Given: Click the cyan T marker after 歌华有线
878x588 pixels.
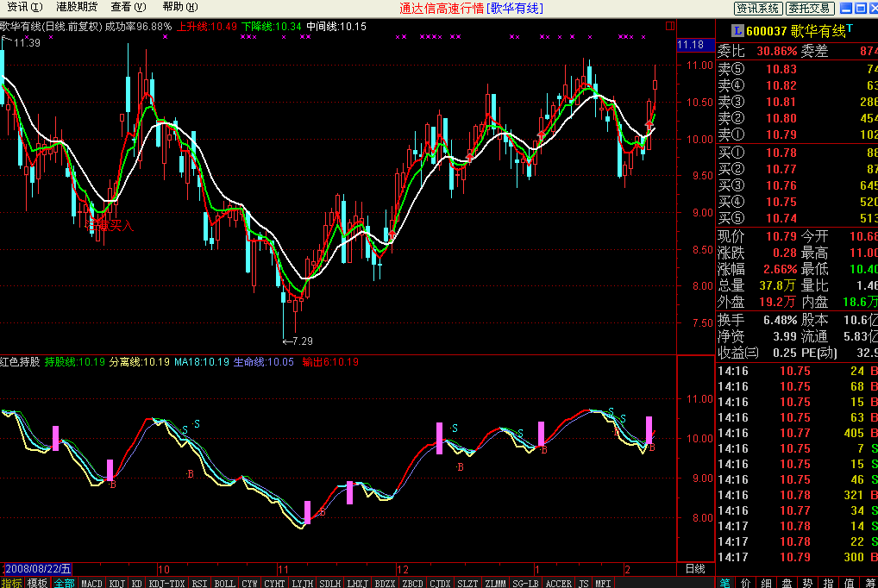Looking at the screenshot, I should point(850,28).
